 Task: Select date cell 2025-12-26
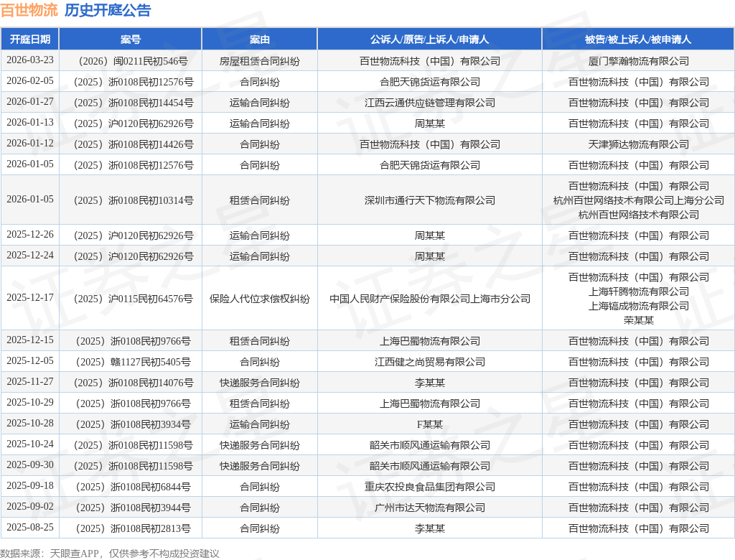click(x=30, y=235)
